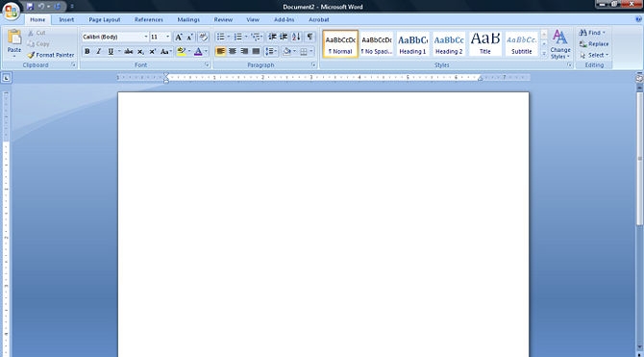
Task: Toggle Italic formatting
Action: point(99,51)
